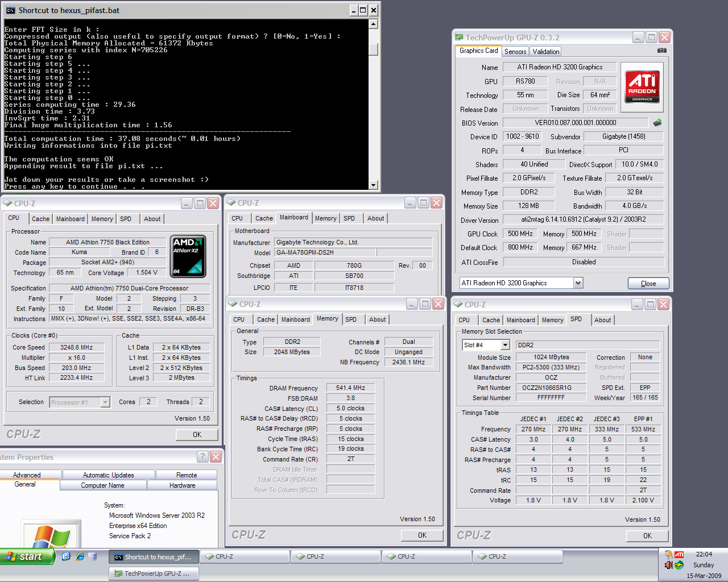Image resolution: width=728 pixels, height=582 pixels.
Task: Open the Remote tab in System Properties
Action: pyautogui.click(x=187, y=475)
